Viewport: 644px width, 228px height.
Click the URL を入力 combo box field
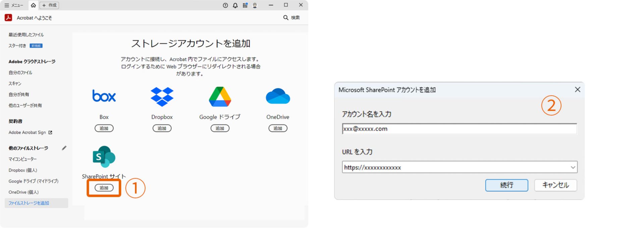click(460, 167)
